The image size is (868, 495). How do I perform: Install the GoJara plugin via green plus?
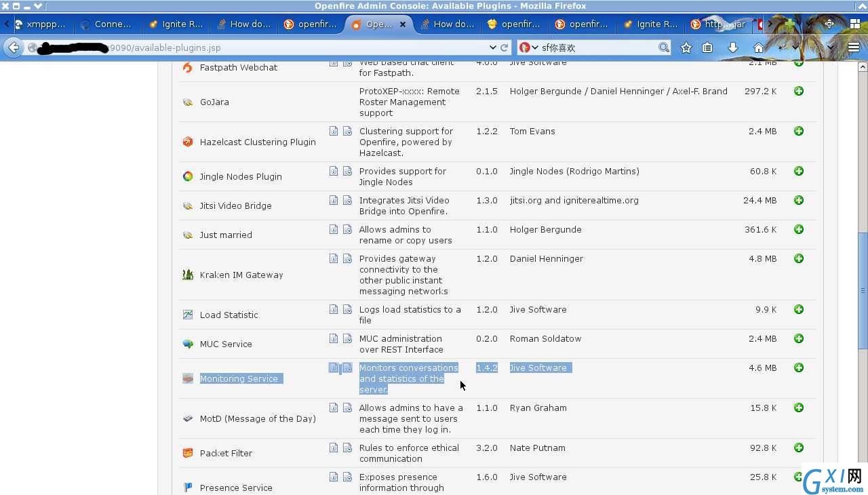click(x=799, y=91)
